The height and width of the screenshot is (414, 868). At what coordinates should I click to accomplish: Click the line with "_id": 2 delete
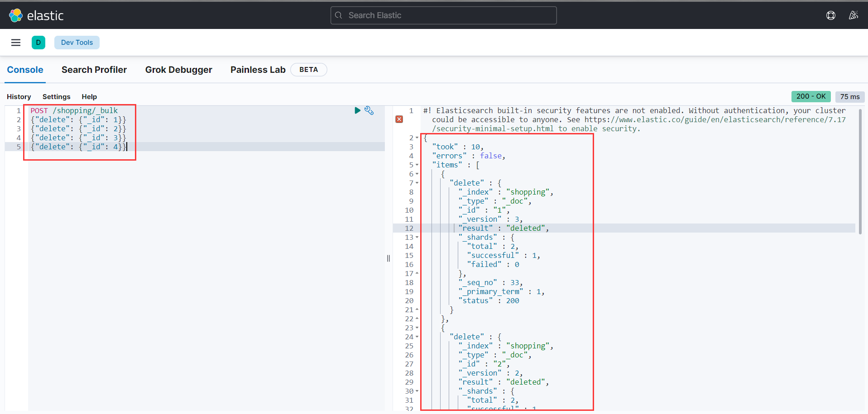tap(78, 128)
